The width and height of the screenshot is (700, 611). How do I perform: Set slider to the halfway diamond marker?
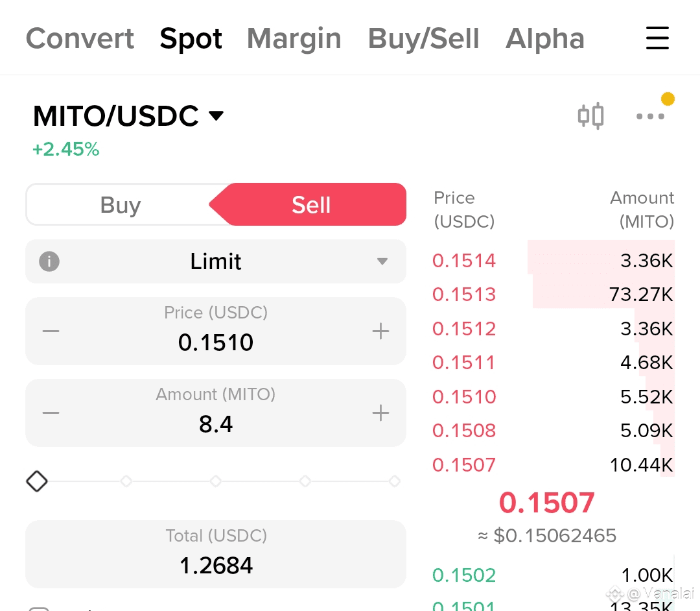[216, 481]
